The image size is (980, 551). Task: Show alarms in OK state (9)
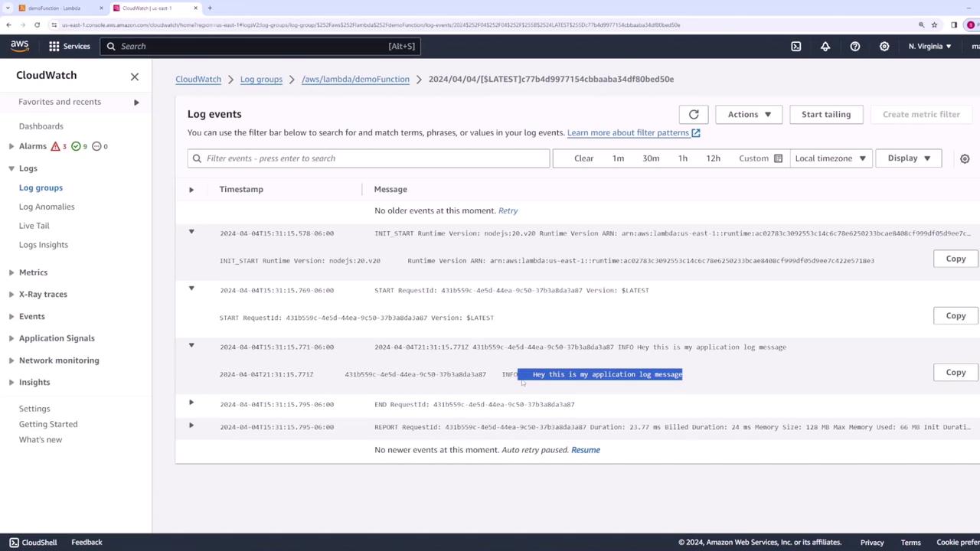(79, 146)
